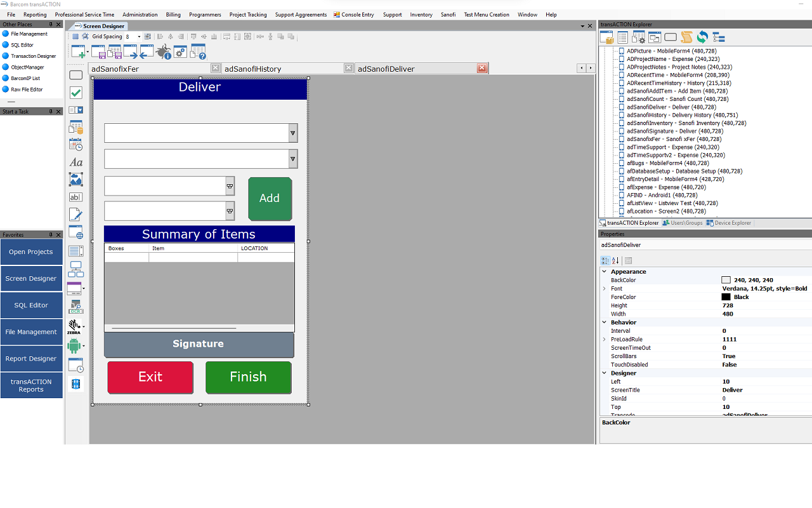812x508 pixels.
Task: Click the green Finish button on form
Action: (x=249, y=377)
